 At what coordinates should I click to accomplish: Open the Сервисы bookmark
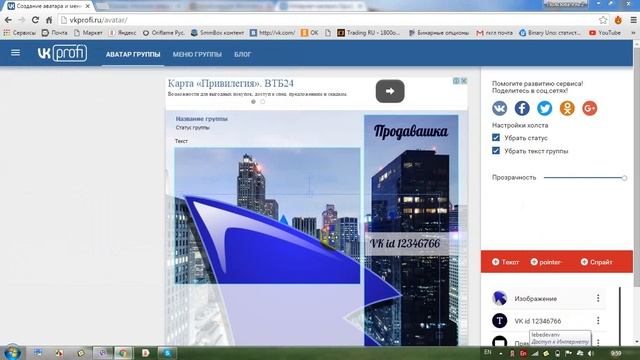20,33
